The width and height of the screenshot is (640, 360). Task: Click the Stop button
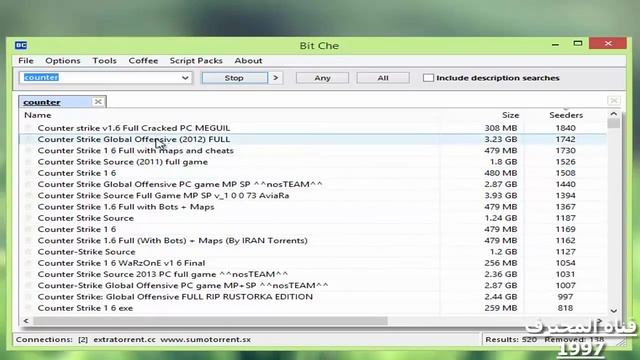tap(234, 78)
